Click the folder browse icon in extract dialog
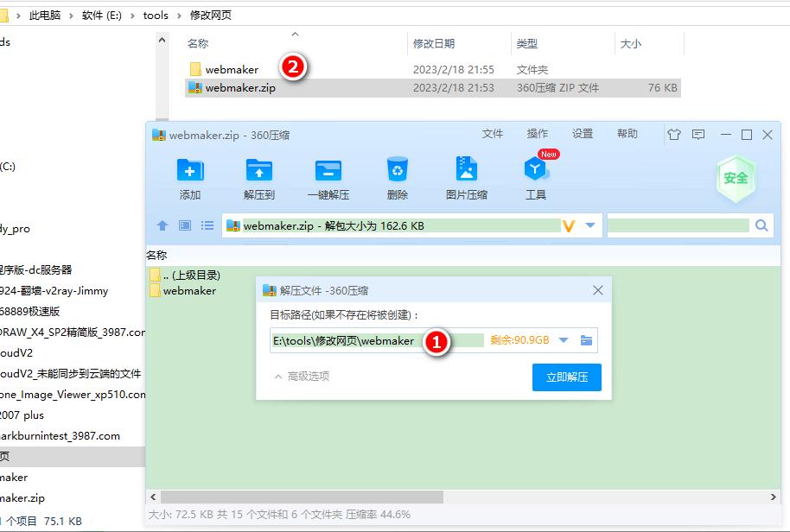Image resolution: width=790 pixels, height=532 pixels. [x=584, y=340]
